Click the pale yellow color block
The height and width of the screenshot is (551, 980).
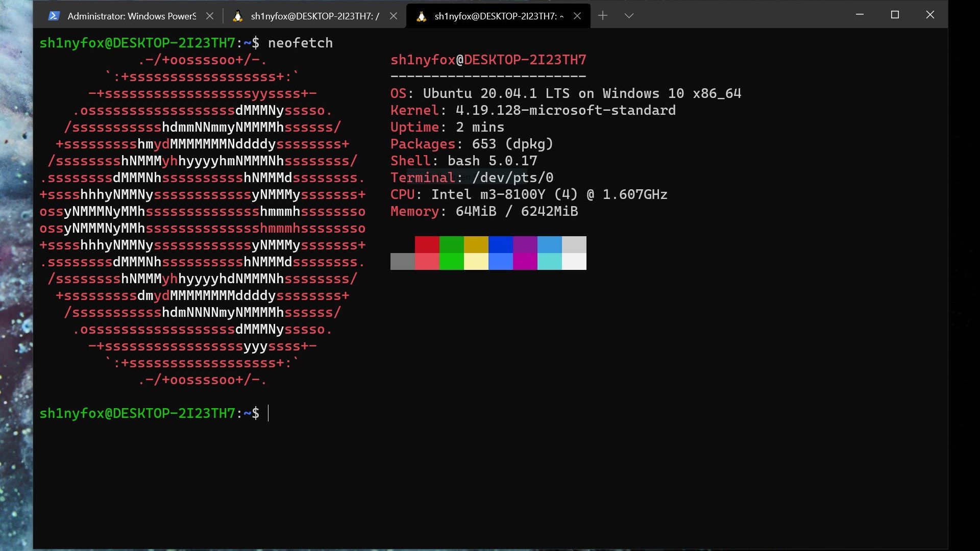[476, 261]
